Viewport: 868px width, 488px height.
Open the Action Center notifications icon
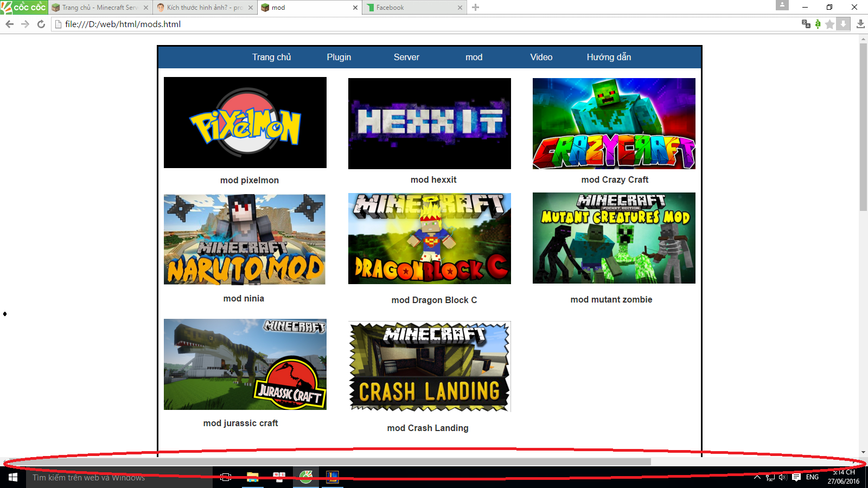(x=796, y=477)
